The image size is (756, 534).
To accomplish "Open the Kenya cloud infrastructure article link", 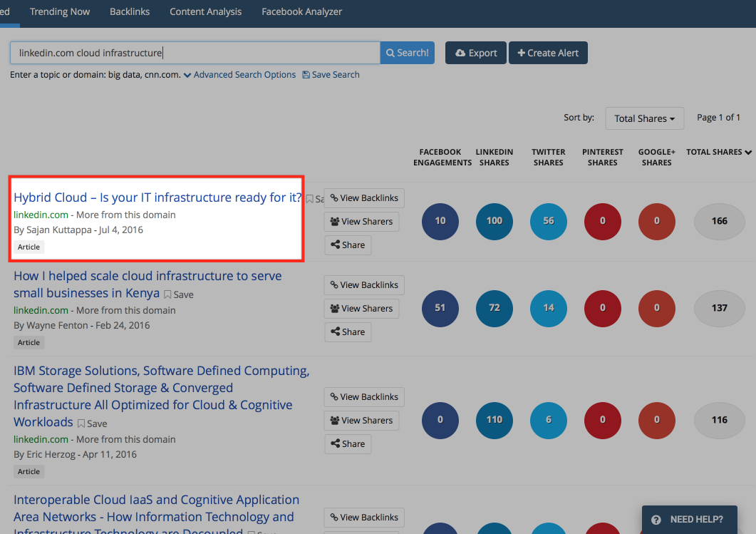I will [x=147, y=284].
